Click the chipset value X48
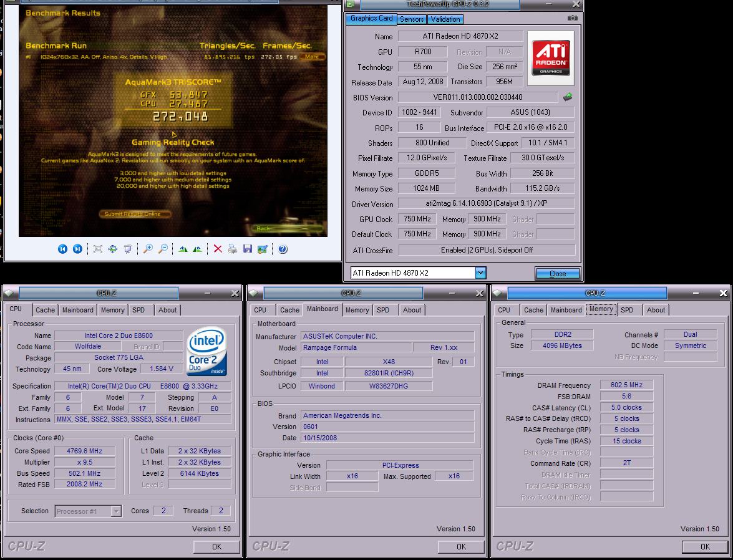Viewport: 733px width, 560px height. point(389,361)
